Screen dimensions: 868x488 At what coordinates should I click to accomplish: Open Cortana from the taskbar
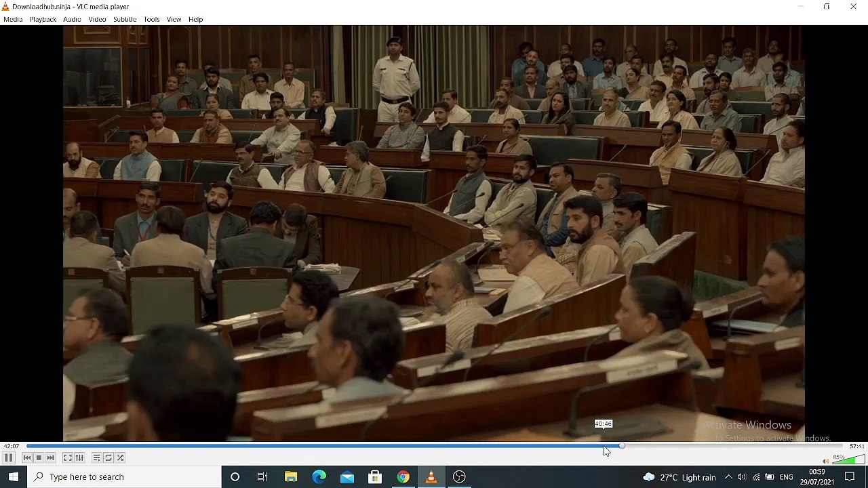point(235,477)
